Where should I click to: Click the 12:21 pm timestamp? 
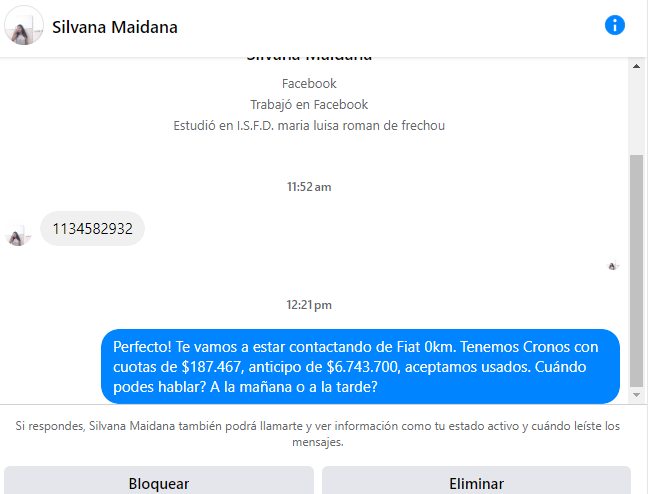(x=309, y=305)
